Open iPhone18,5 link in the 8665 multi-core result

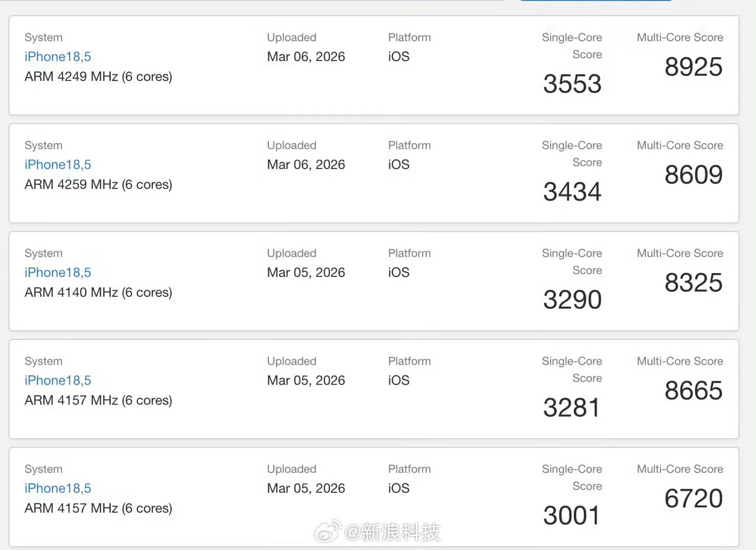[x=58, y=380]
